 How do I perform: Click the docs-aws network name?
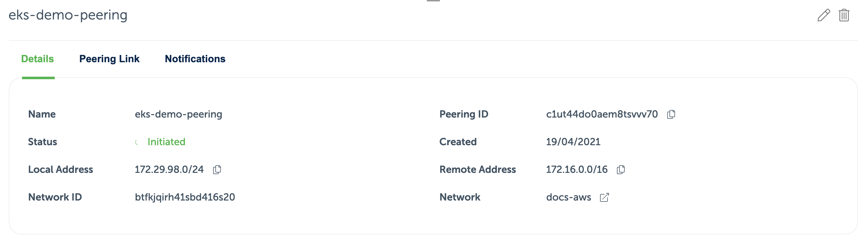569,197
